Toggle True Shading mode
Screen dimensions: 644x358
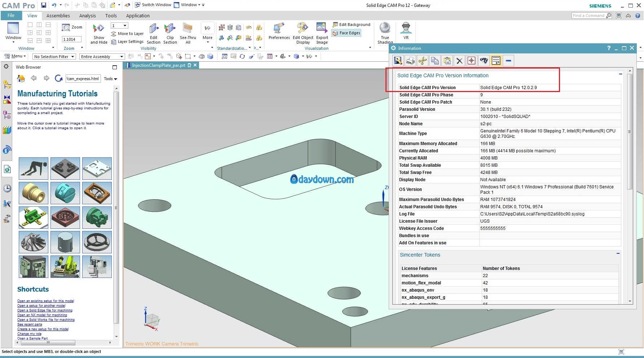(x=385, y=34)
